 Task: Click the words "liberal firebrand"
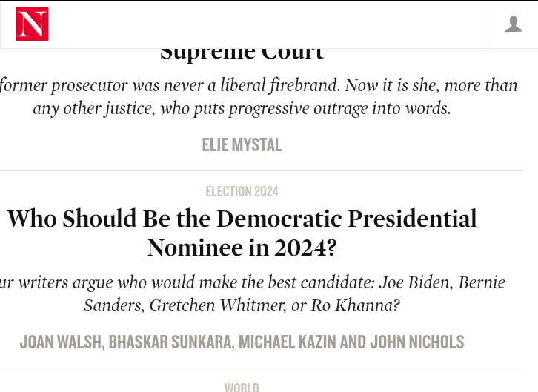[x=282, y=85]
